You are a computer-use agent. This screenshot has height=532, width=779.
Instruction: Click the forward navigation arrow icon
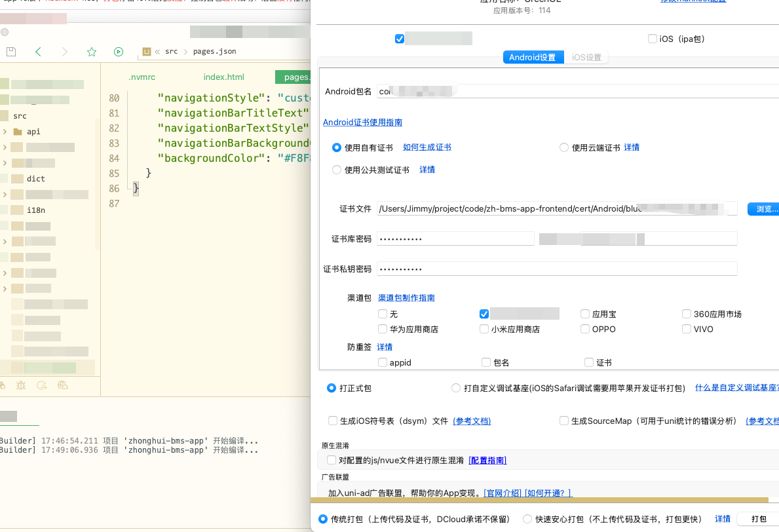64,51
